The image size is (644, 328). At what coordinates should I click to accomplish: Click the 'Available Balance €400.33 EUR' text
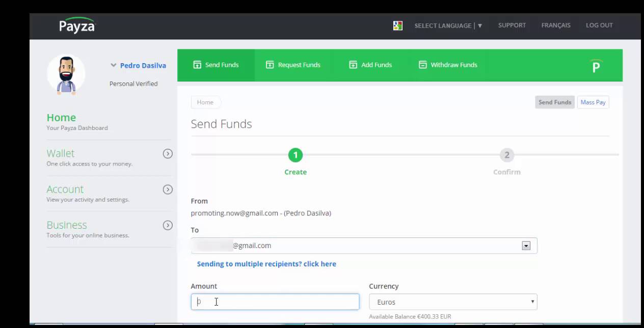click(410, 316)
